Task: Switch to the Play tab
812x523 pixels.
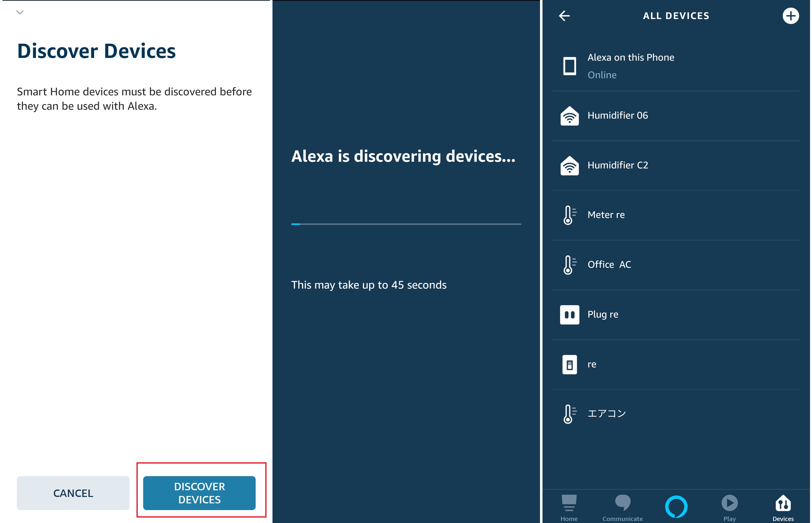Action: [729, 507]
